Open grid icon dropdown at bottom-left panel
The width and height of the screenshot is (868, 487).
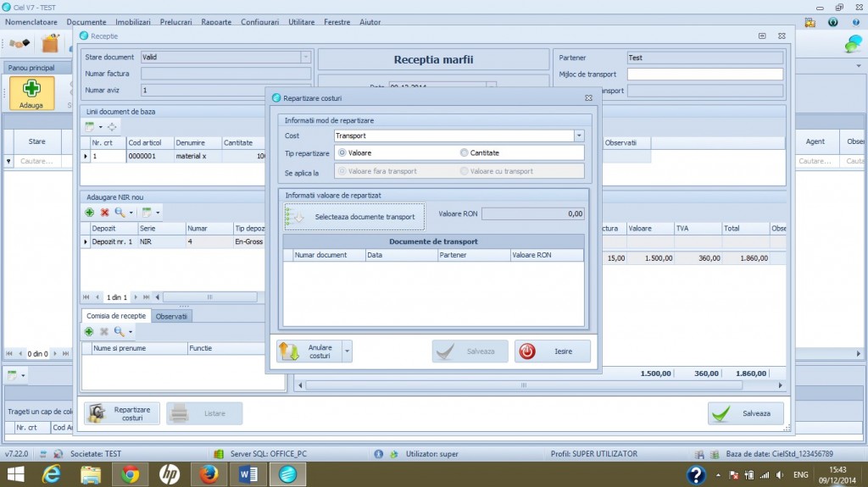(x=23, y=376)
